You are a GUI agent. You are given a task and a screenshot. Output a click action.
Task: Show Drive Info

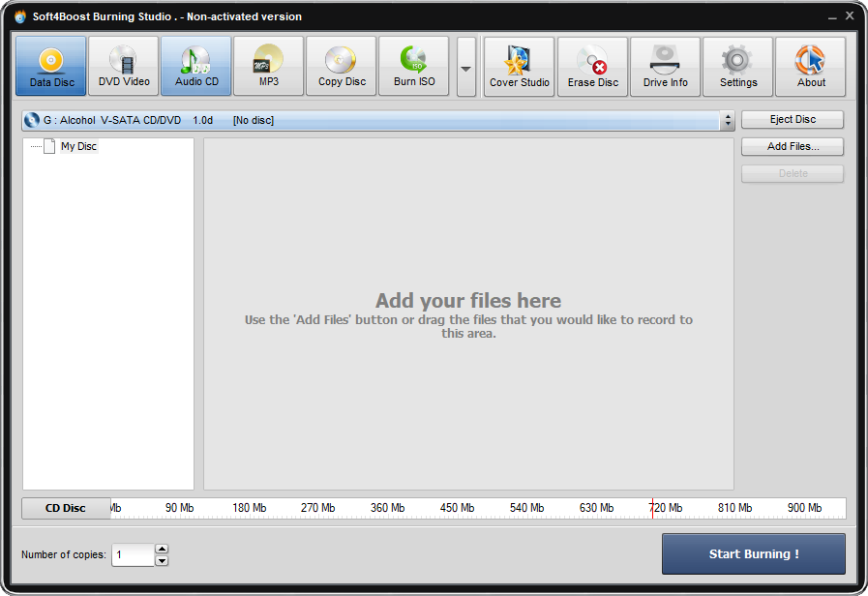coord(666,67)
